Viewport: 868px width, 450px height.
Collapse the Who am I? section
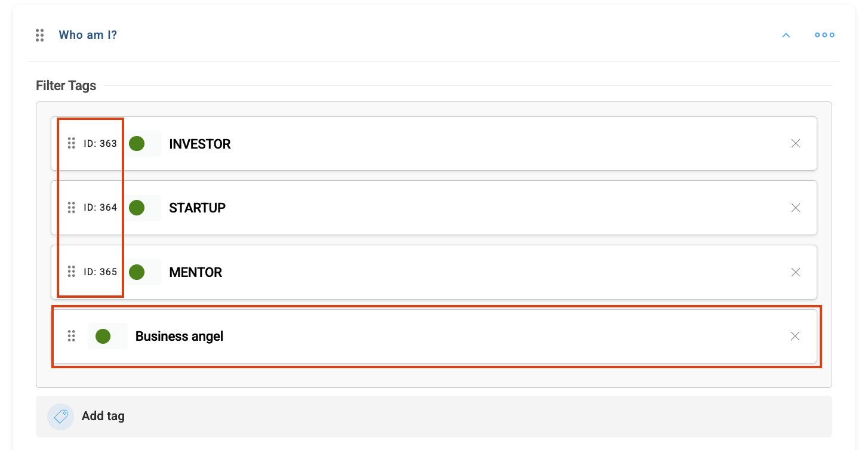(x=786, y=35)
